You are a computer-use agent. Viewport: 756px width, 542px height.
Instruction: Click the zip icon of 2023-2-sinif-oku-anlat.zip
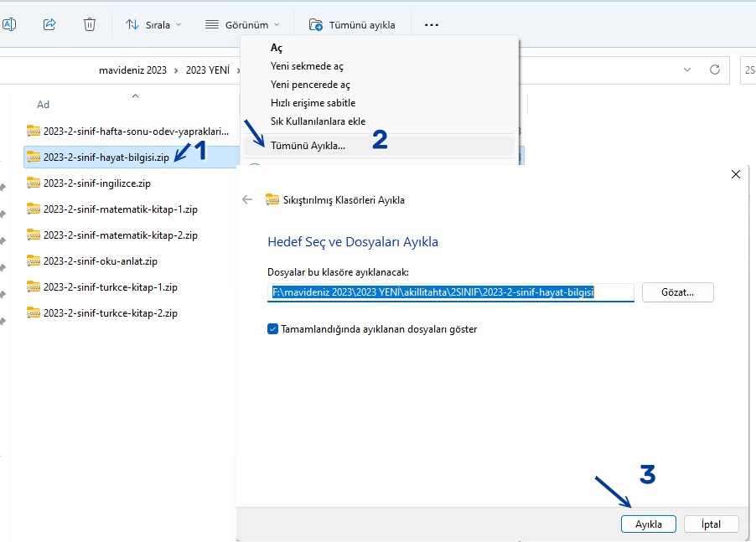point(34,261)
